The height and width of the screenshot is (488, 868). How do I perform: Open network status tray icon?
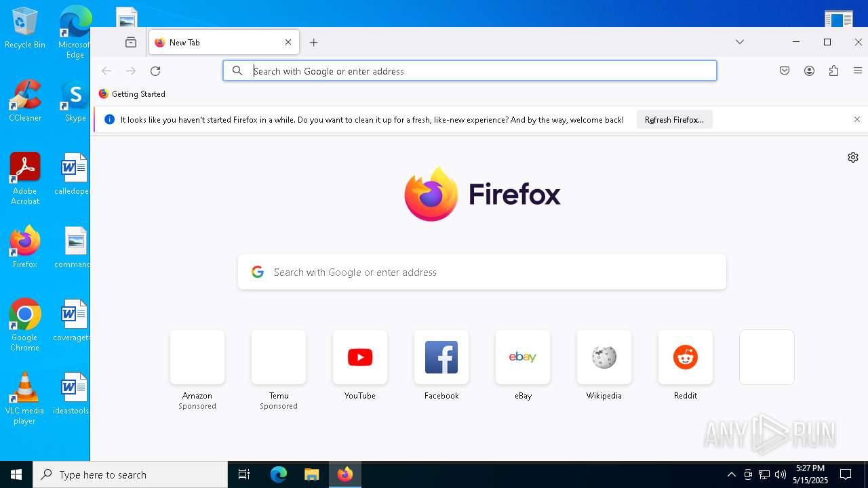click(x=764, y=474)
